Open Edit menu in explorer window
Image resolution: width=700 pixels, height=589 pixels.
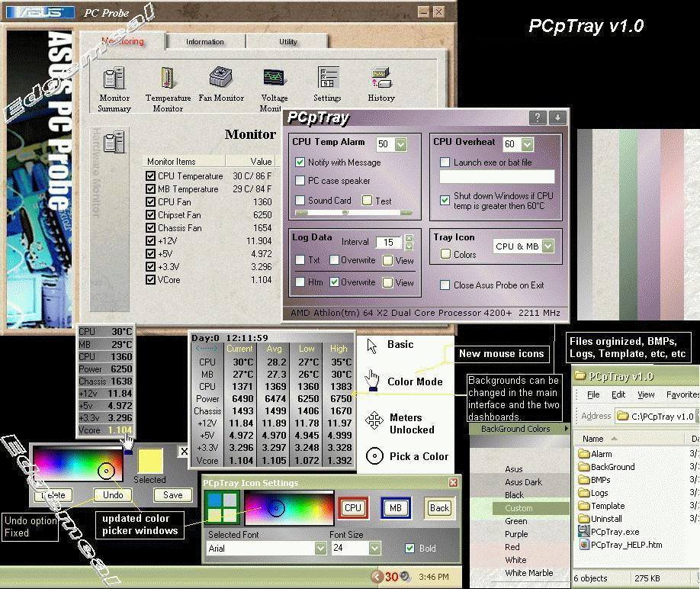click(x=618, y=394)
